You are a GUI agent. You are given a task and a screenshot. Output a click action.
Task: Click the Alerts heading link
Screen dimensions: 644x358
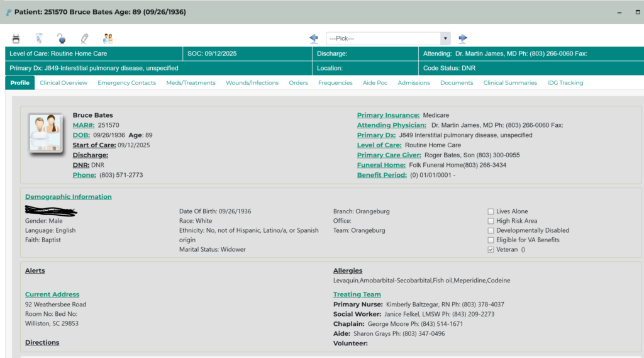(x=35, y=271)
